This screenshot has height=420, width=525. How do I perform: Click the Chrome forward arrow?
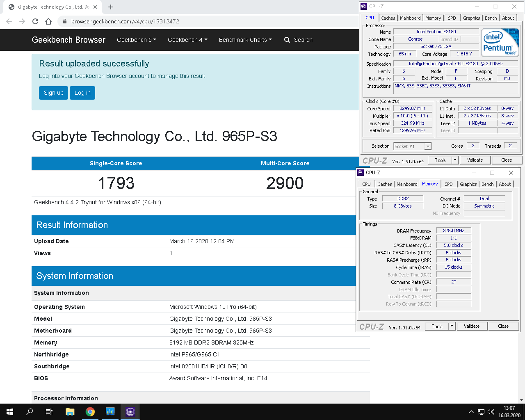pos(22,21)
